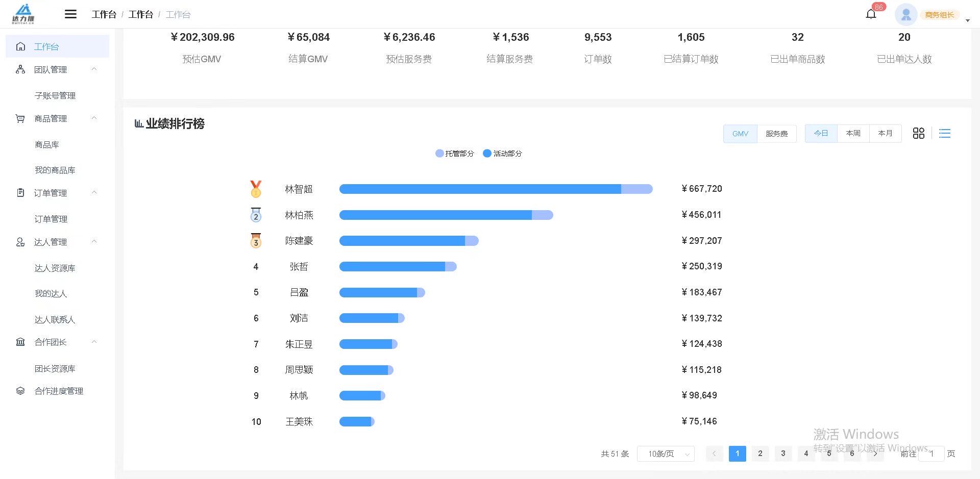The image size is (980, 479).
Task: Collapse the 团队管理 menu chevron
Action: click(94, 69)
